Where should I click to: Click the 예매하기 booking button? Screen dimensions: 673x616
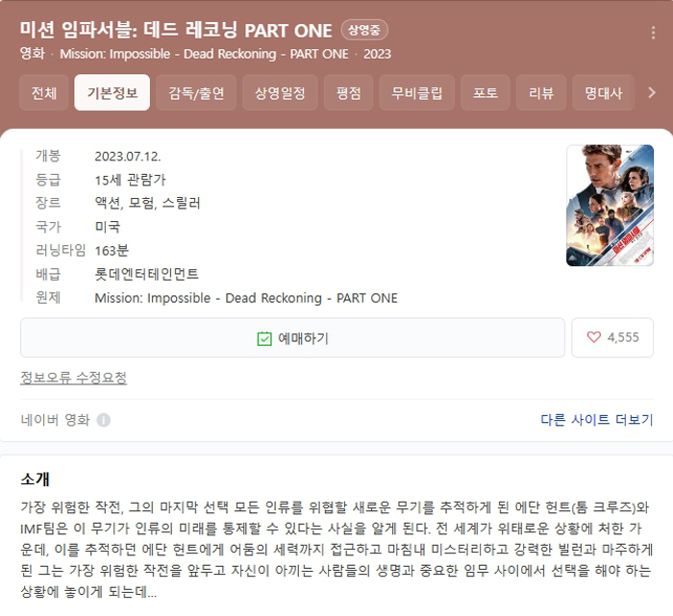tap(292, 337)
